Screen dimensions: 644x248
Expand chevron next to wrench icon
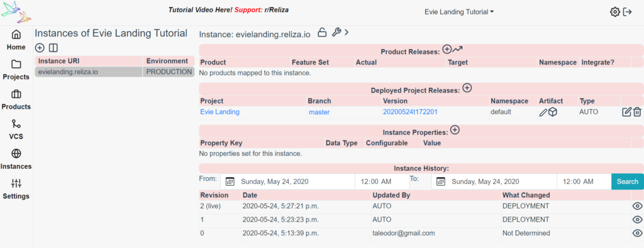pos(347,33)
